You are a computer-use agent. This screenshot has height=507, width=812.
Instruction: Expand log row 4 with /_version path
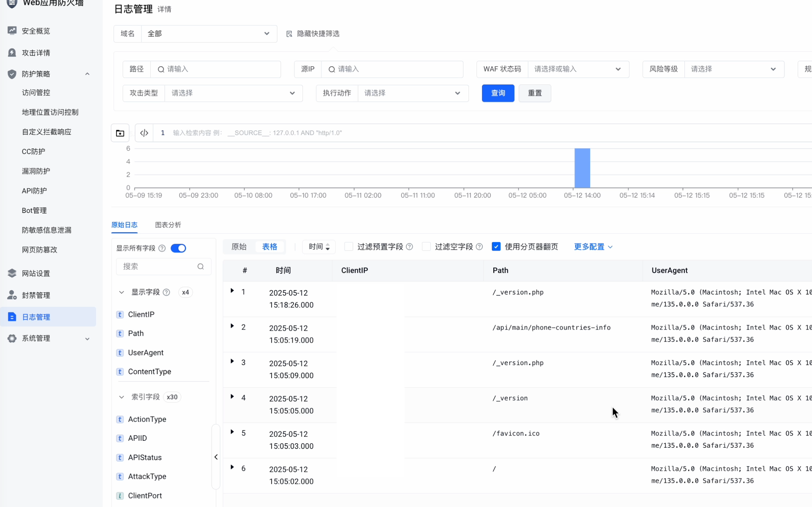coord(232,396)
